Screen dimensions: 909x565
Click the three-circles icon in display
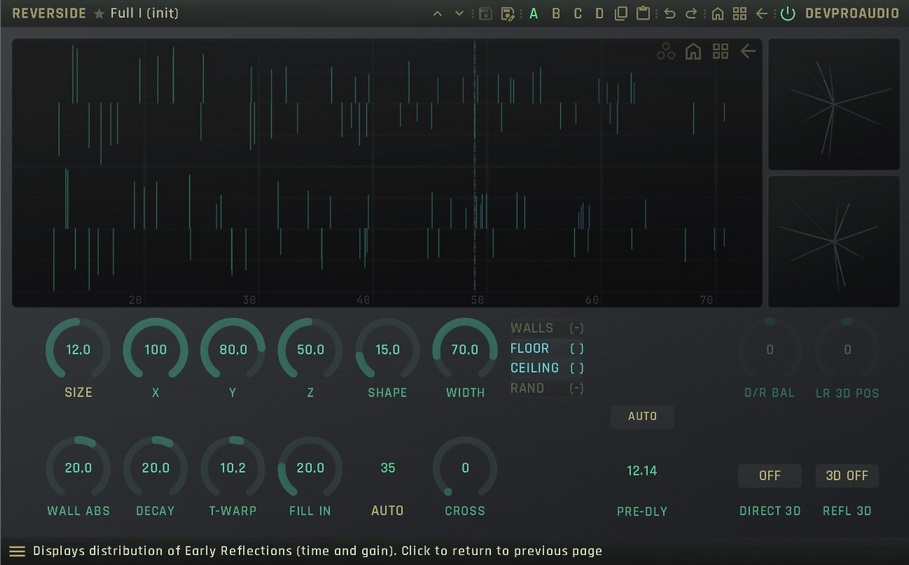coord(666,51)
